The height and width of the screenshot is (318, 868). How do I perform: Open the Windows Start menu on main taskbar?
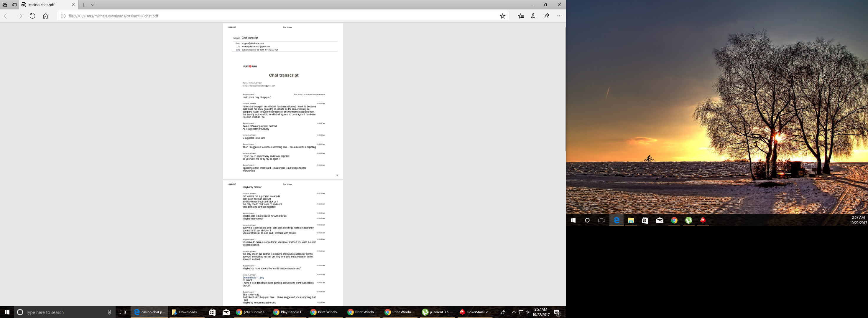pos(7,312)
